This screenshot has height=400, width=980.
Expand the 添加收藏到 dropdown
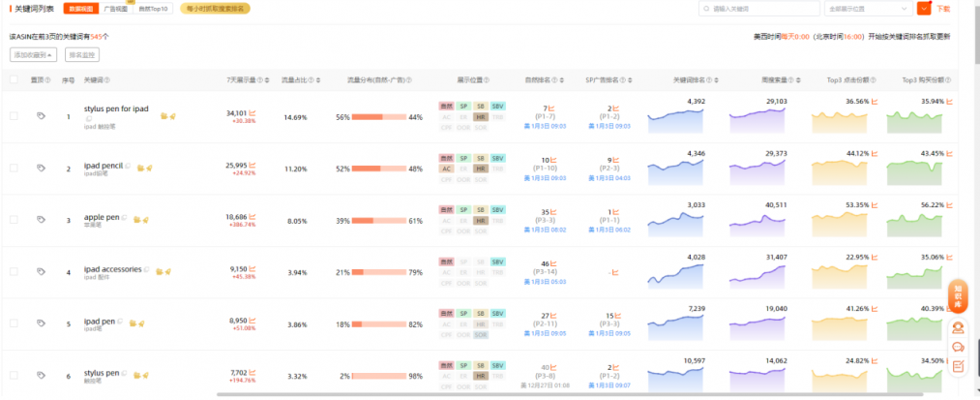tap(34, 55)
